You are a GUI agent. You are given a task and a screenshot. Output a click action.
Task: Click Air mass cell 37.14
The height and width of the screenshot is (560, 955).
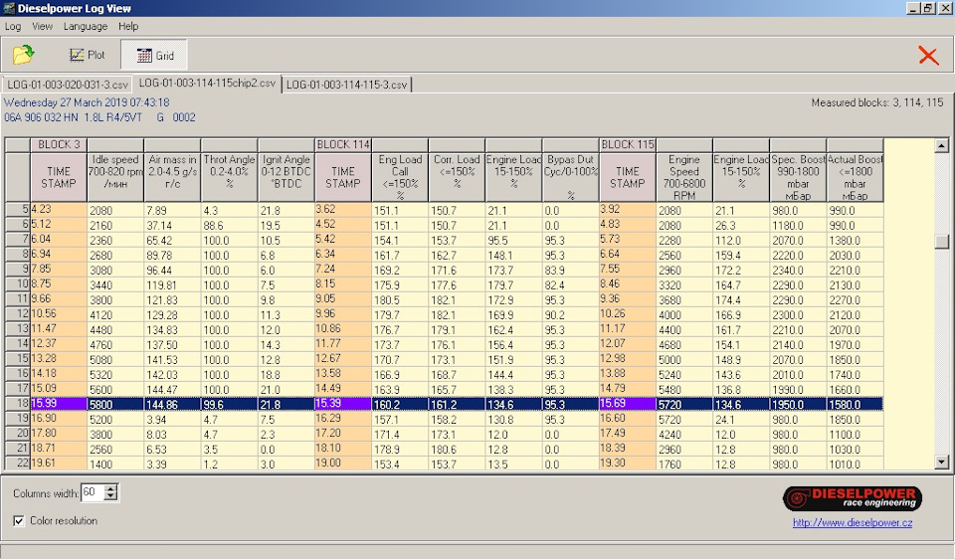point(172,225)
